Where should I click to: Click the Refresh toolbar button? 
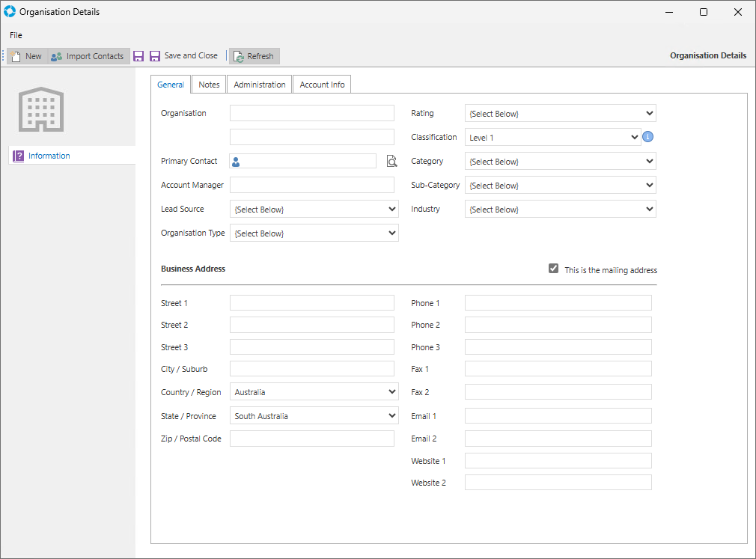(254, 56)
